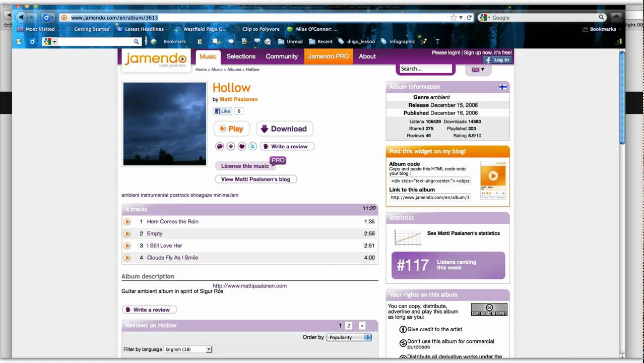Reload the page using the refresh icon
Image resolution: width=644 pixels, height=363 pixels.
pyautogui.click(x=469, y=17)
